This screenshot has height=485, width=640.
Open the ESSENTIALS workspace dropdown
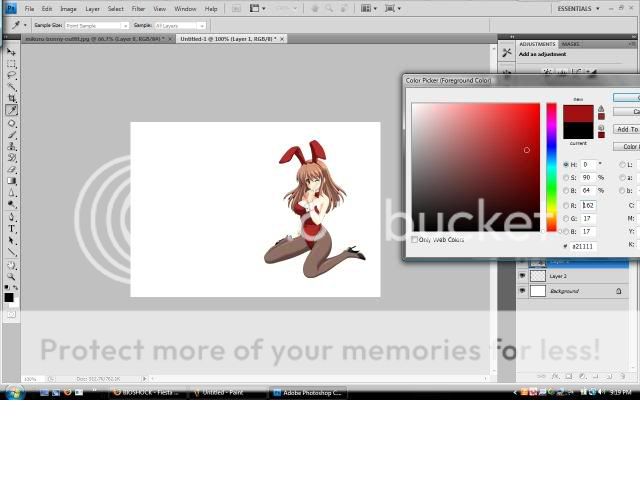click(578, 9)
